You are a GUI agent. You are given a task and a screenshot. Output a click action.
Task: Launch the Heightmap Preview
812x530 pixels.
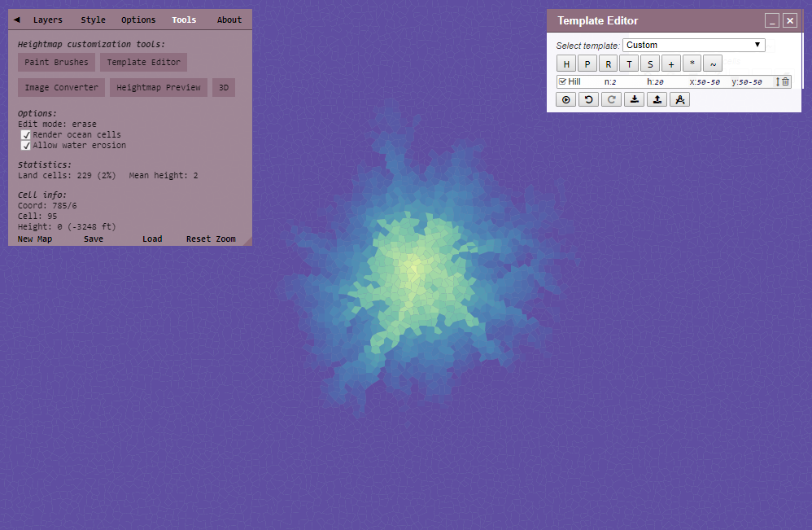pos(158,87)
